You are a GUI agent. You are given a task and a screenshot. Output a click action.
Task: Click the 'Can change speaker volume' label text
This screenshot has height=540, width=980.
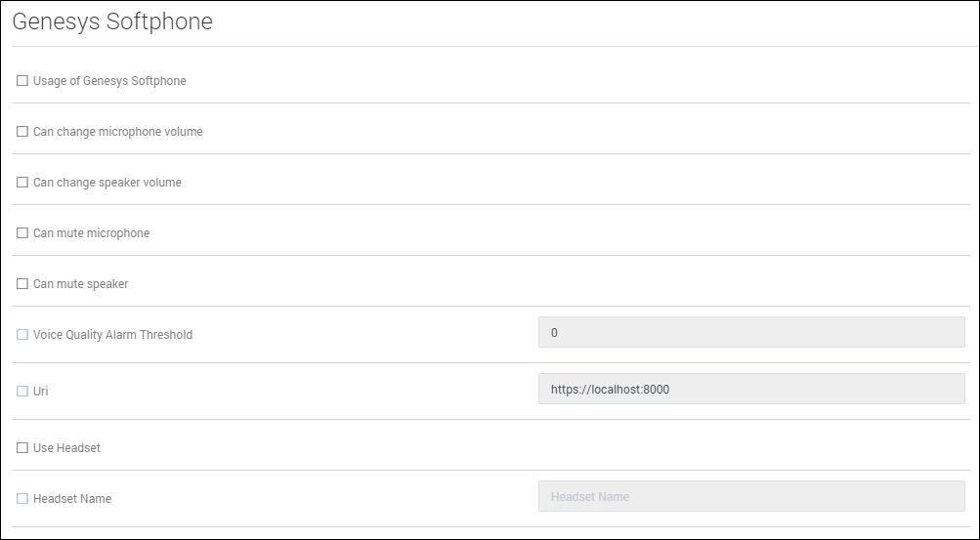107,183
